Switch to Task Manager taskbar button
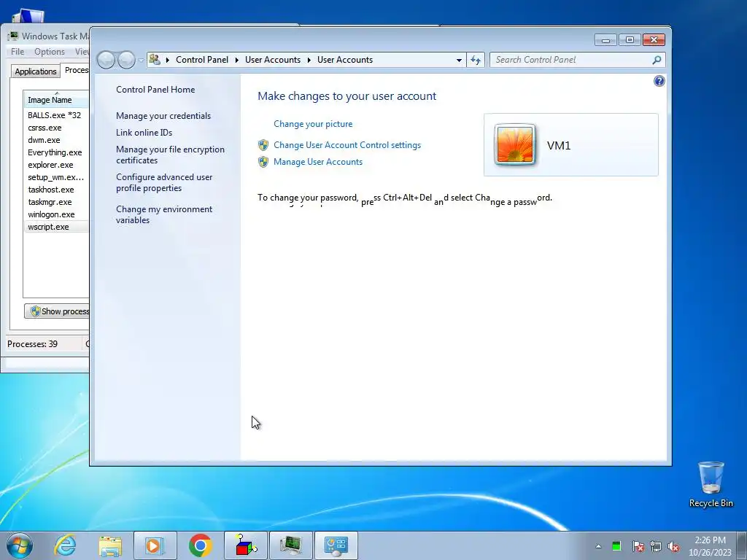 [290, 545]
